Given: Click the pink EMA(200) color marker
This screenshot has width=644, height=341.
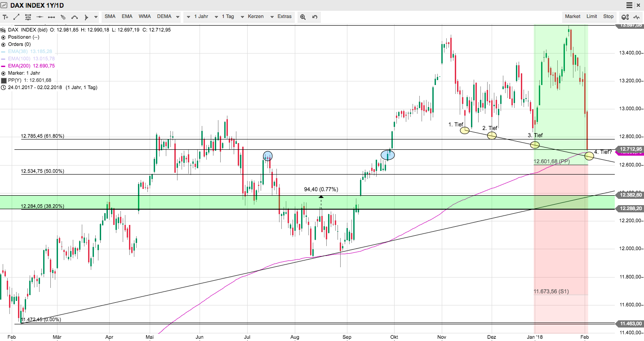Looking at the screenshot, I should point(4,66).
